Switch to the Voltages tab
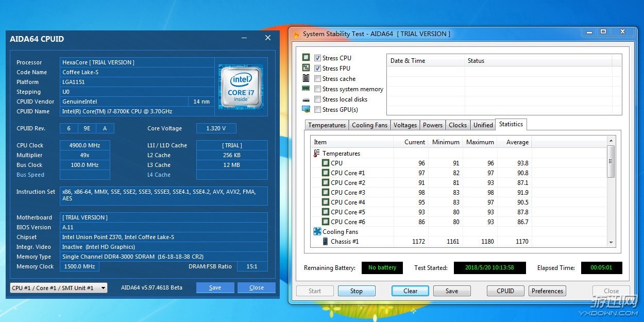644x322 pixels. coord(405,125)
